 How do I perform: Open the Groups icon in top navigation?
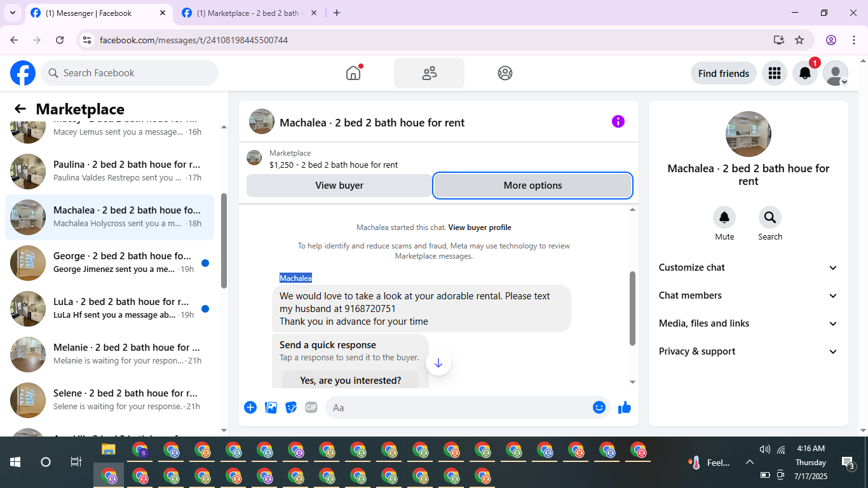tap(505, 73)
